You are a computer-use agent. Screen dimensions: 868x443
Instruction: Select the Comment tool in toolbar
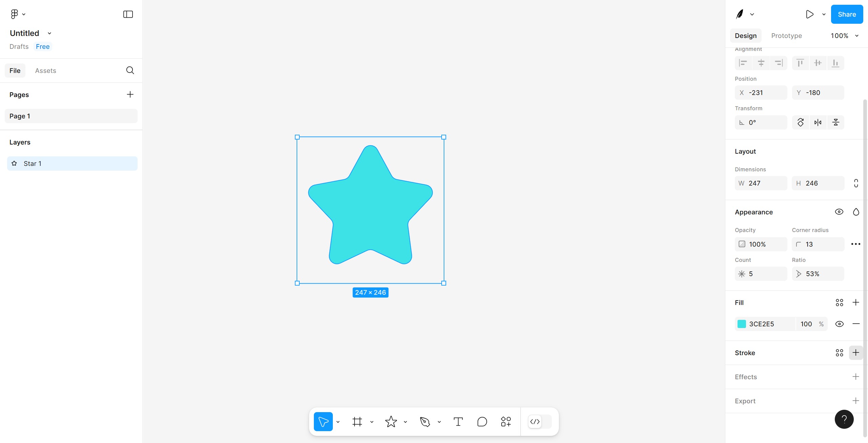point(482,422)
